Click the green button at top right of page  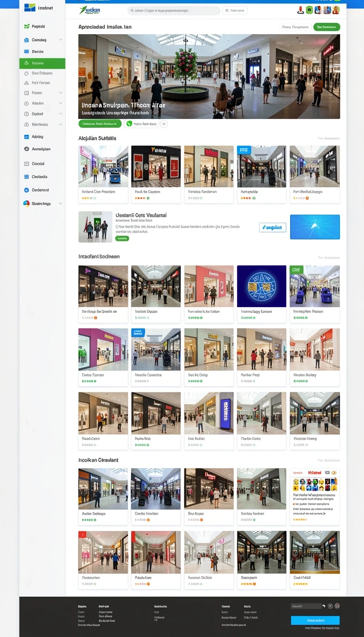click(327, 27)
